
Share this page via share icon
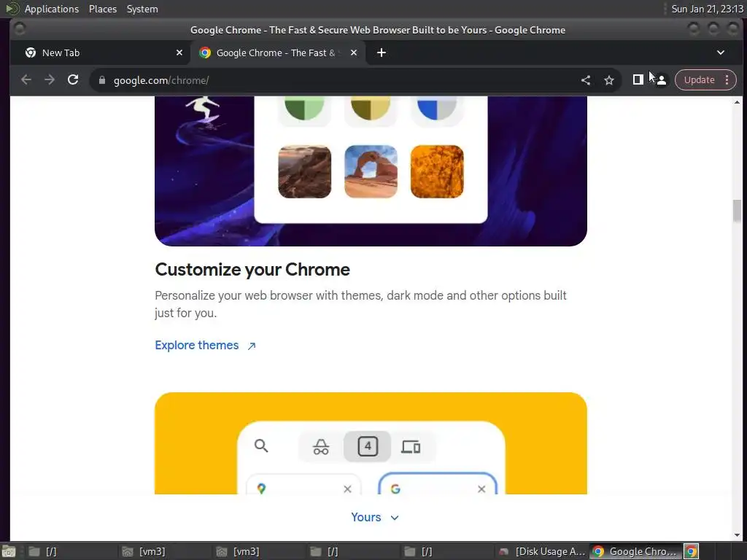pos(586,80)
